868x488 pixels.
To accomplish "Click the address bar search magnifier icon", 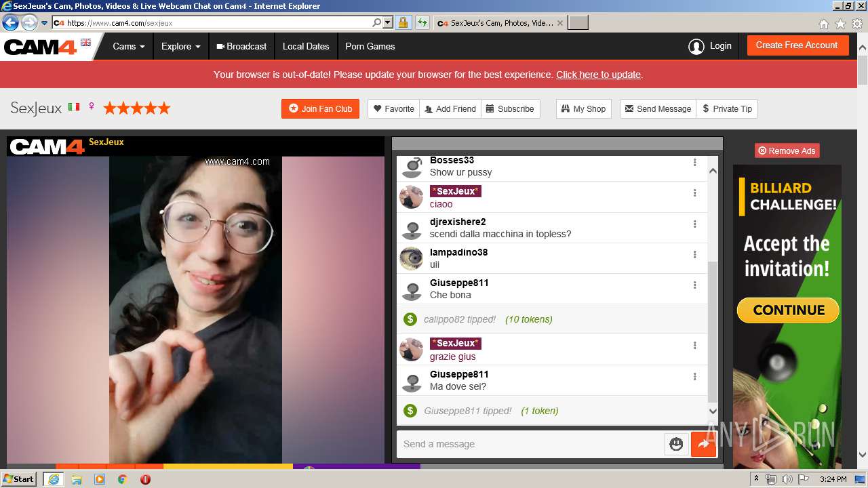I will point(377,22).
